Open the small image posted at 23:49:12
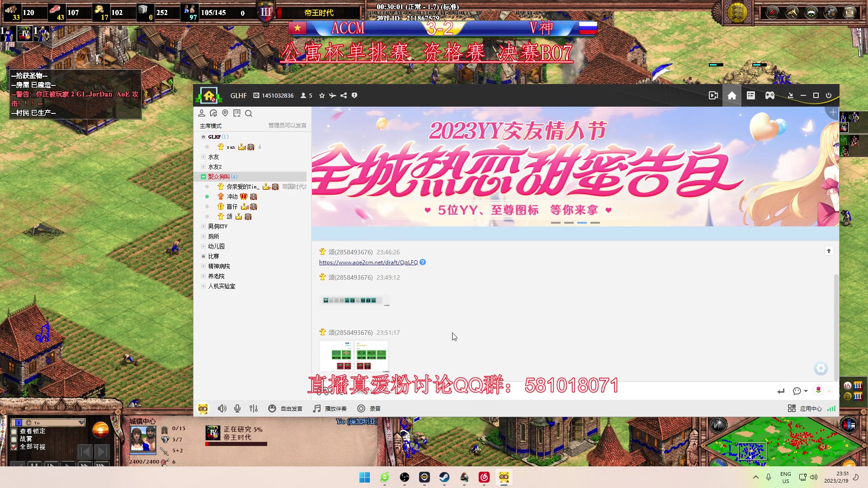This screenshot has height=488, width=868. (x=354, y=300)
